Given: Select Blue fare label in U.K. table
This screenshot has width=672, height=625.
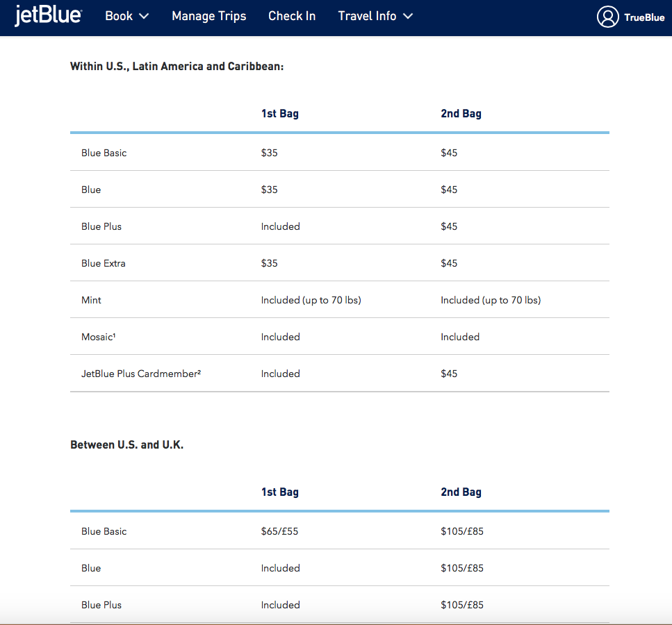Looking at the screenshot, I should [x=91, y=569].
